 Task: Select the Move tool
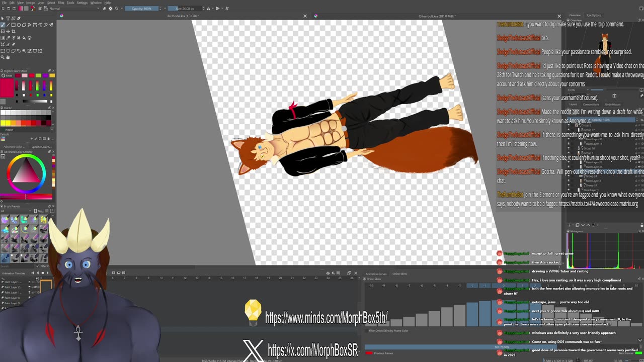8,31
